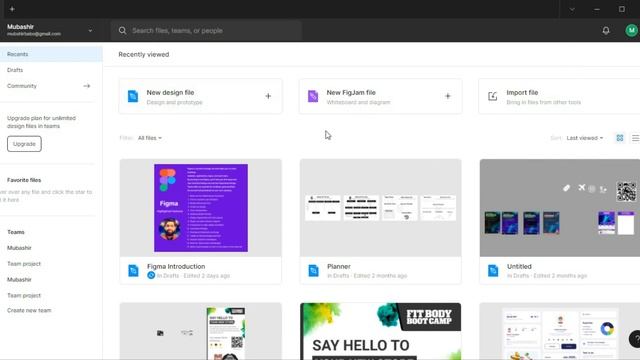The image size is (640, 360).
Task: Open the notifications bell
Action: [606, 30]
